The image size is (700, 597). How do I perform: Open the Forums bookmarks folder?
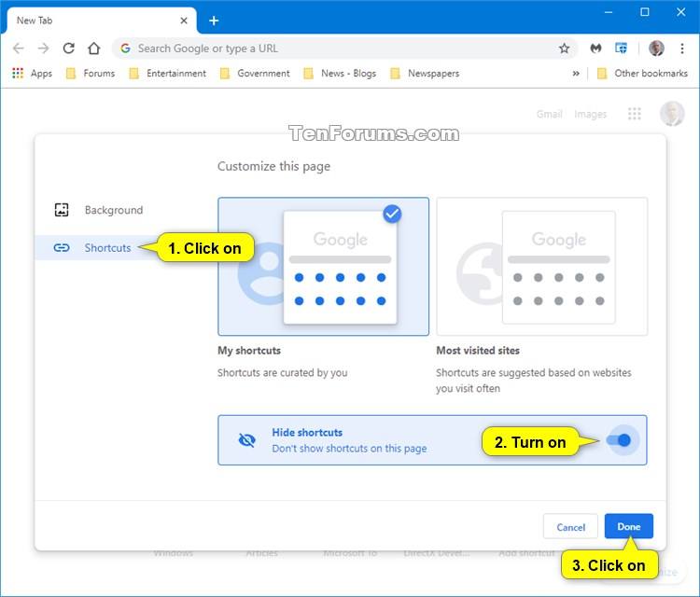coord(91,73)
